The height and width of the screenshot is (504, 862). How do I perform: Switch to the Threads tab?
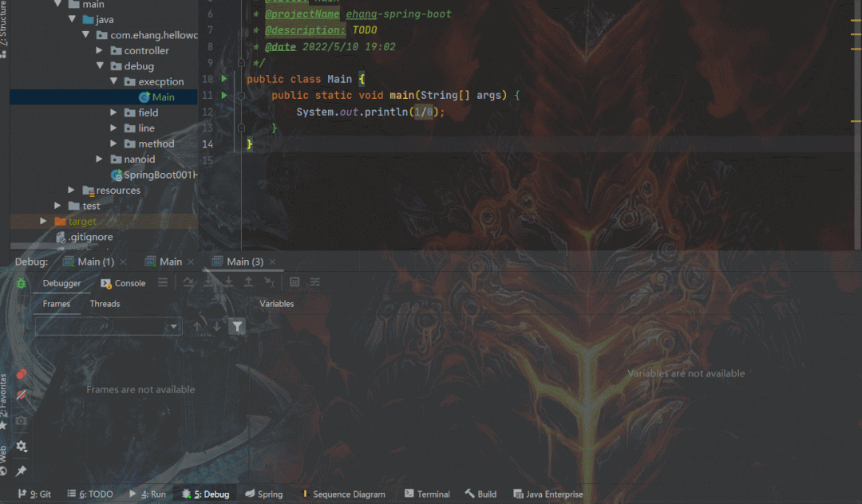coord(105,304)
